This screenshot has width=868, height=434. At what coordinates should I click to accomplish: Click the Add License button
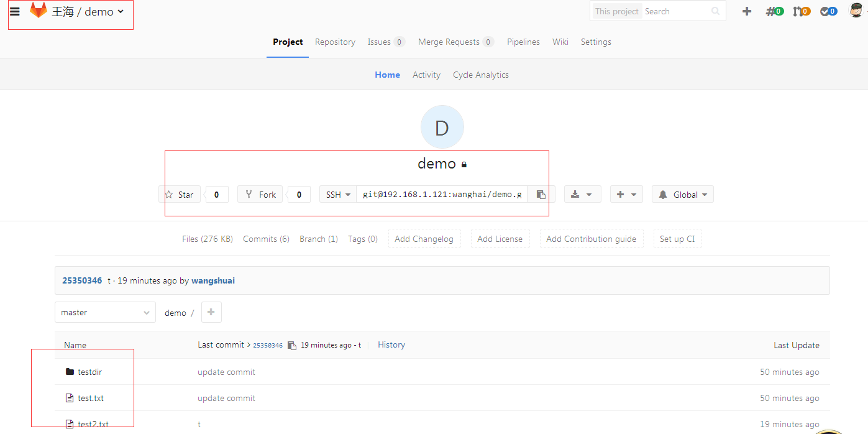pos(500,239)
